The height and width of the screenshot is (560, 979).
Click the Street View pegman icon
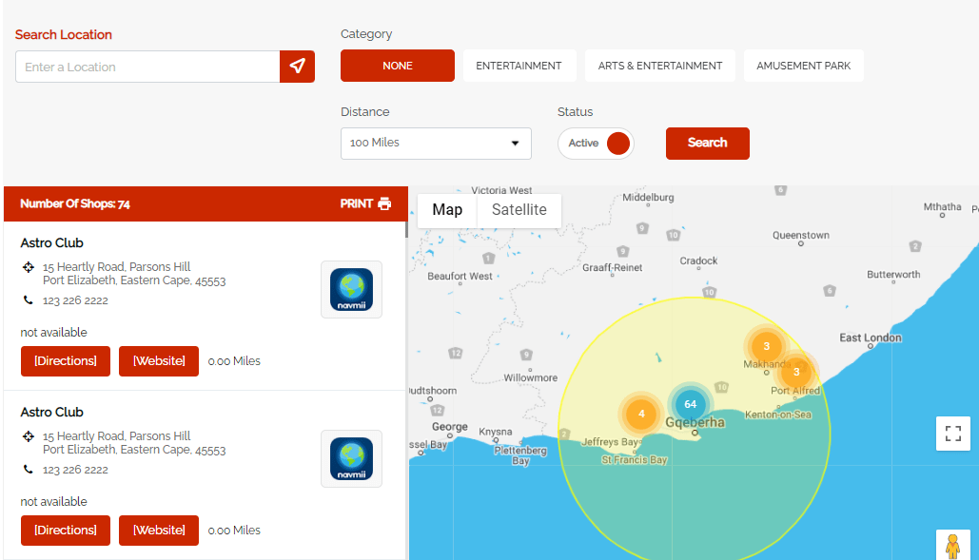pyautogui.click(x=952, y=546)
